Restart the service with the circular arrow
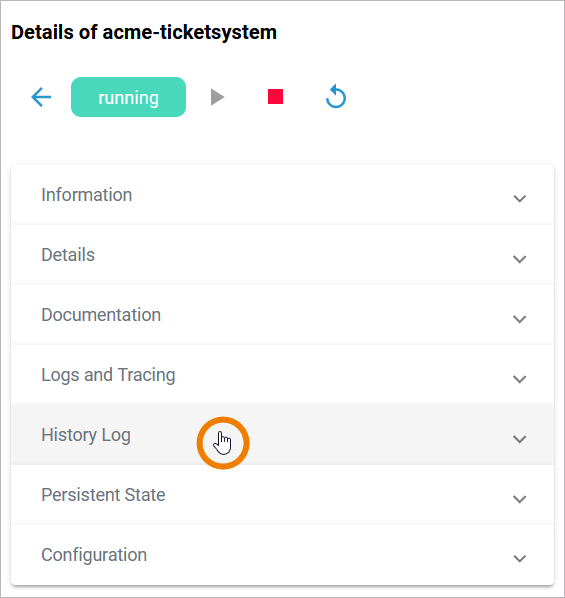The width and height of the screenshot is (565, 598). (x=336, y=96)
